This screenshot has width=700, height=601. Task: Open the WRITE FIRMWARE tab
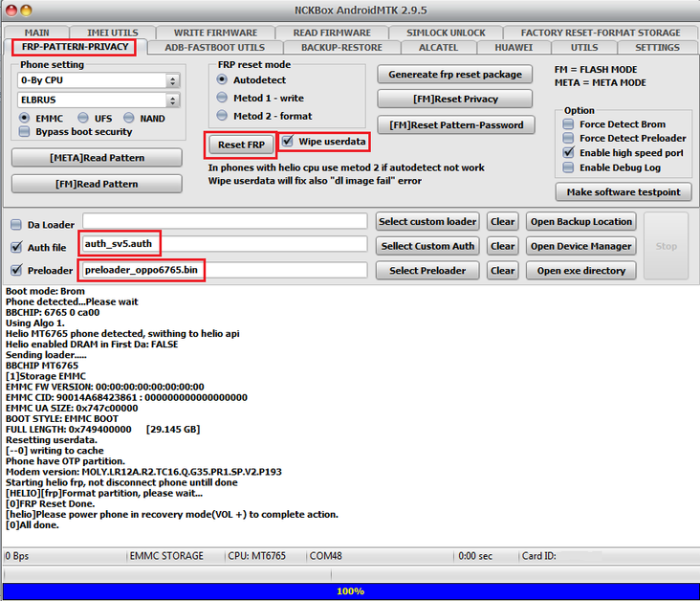pyautogui.click(x=215, y=33)
